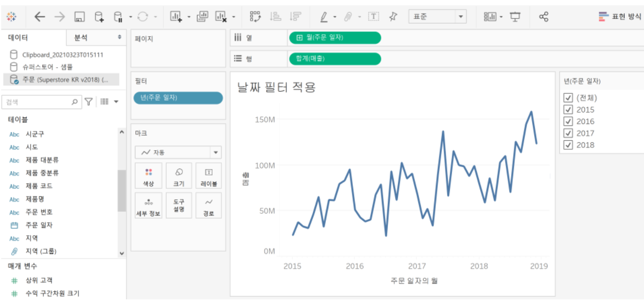644x301 pixels.
Task: Click the Tableau logo start icon
Action: pos(11,17)
